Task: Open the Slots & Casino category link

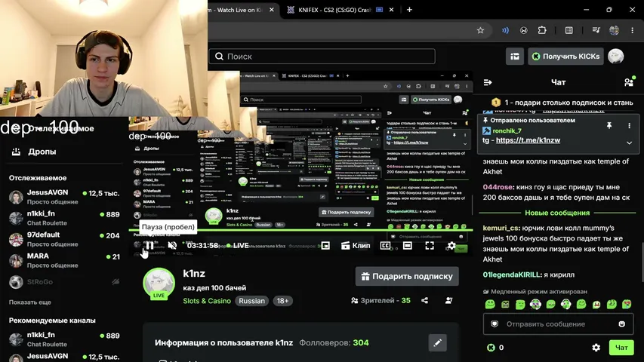Action: tap(207, 301)
